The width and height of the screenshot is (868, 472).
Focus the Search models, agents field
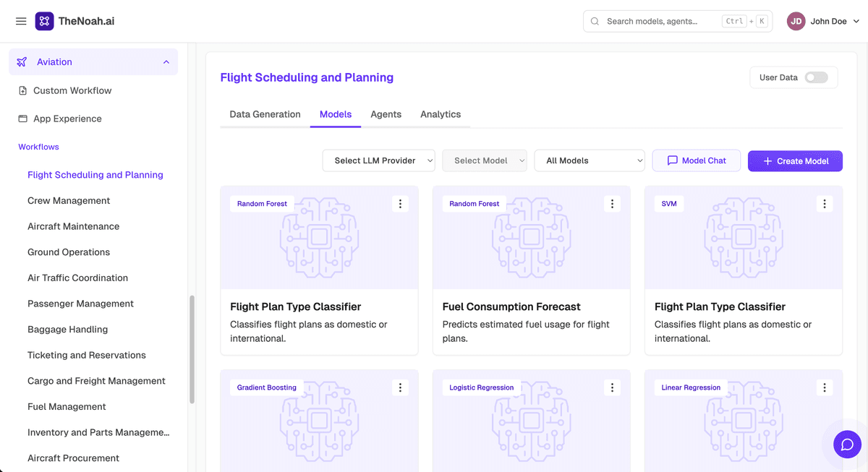pyautogui.click(x=678, y=21)
